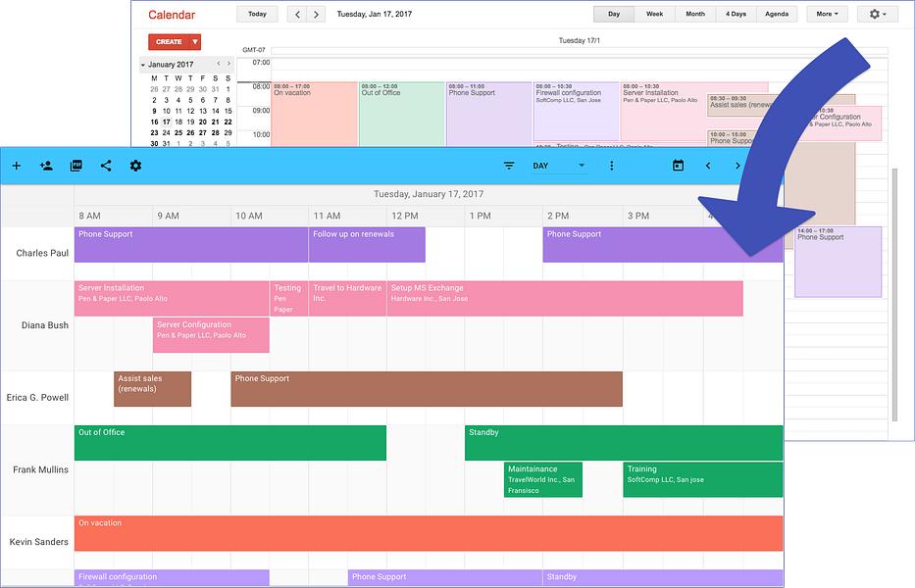Open the add person icon
Screen dimensions: 915x588
pos(46,166)
